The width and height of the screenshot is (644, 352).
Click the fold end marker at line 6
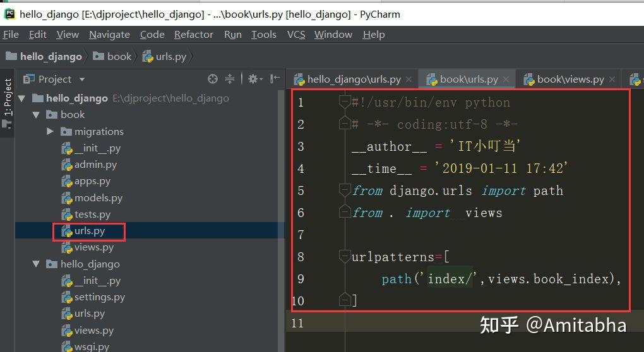coord(345,211)
